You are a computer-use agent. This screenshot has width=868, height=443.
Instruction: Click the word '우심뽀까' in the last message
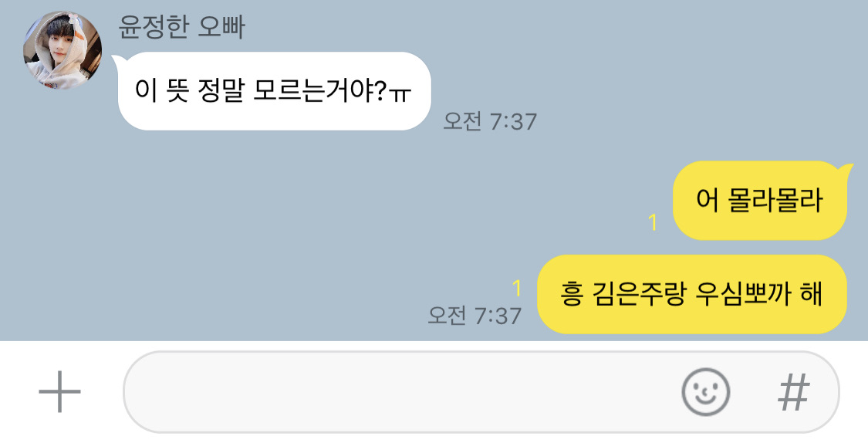(743, 293)
